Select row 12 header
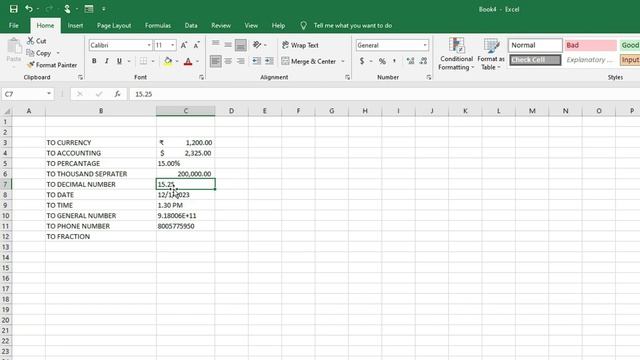640x360 pixels. click(x=6, y=236)
